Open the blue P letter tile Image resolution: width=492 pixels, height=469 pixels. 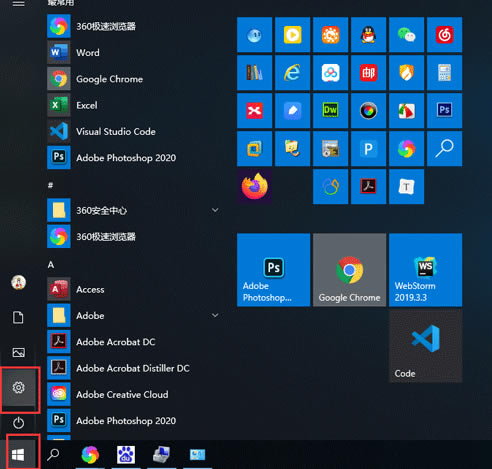368,149
